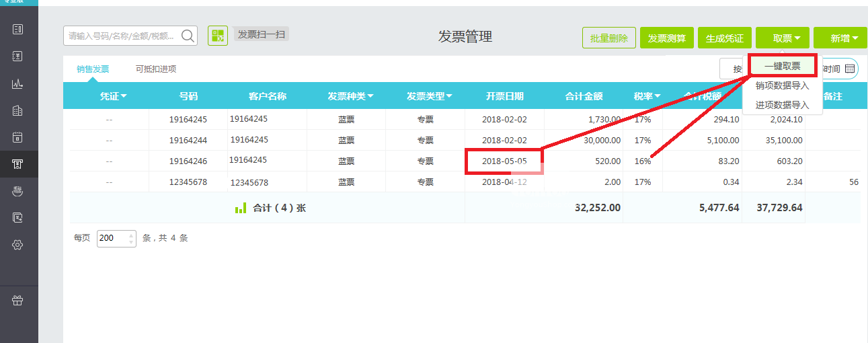Screen dimensions: 868x343
Task: Open the voucher book icon in the sidebar
Action: [x=18, y=29]
